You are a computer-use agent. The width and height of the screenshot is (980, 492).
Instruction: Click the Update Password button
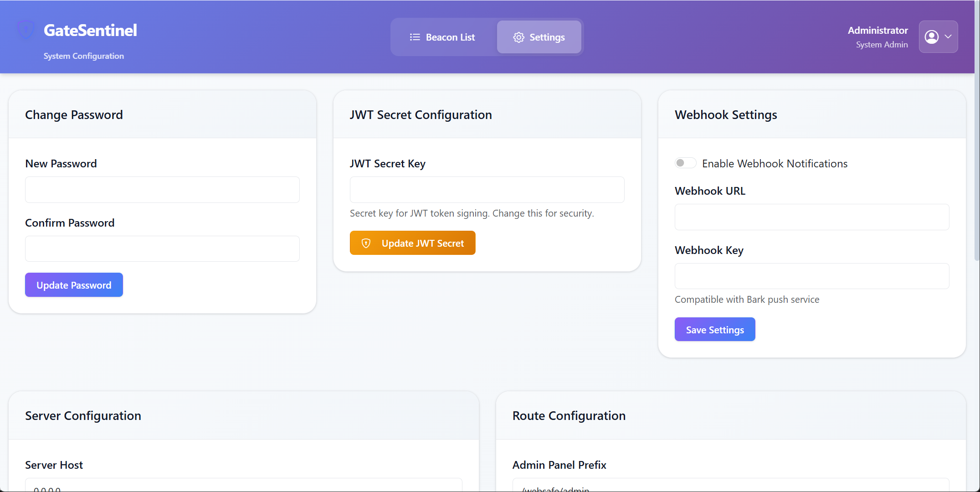[x=73, y=285]
